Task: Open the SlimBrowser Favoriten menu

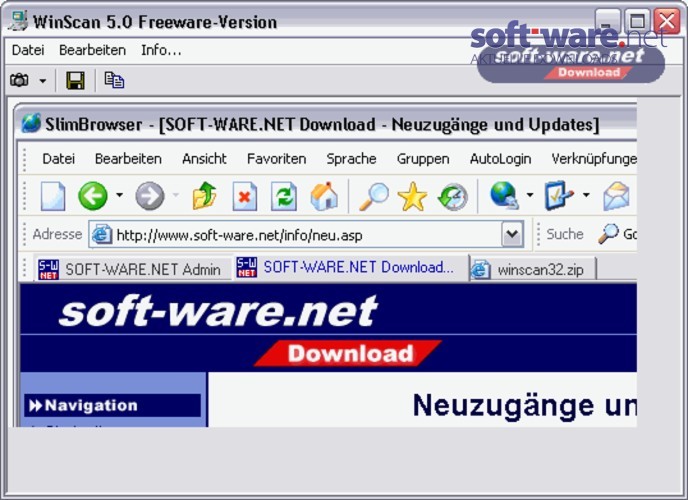Action: pyautogui.click(x=276, y=158)
